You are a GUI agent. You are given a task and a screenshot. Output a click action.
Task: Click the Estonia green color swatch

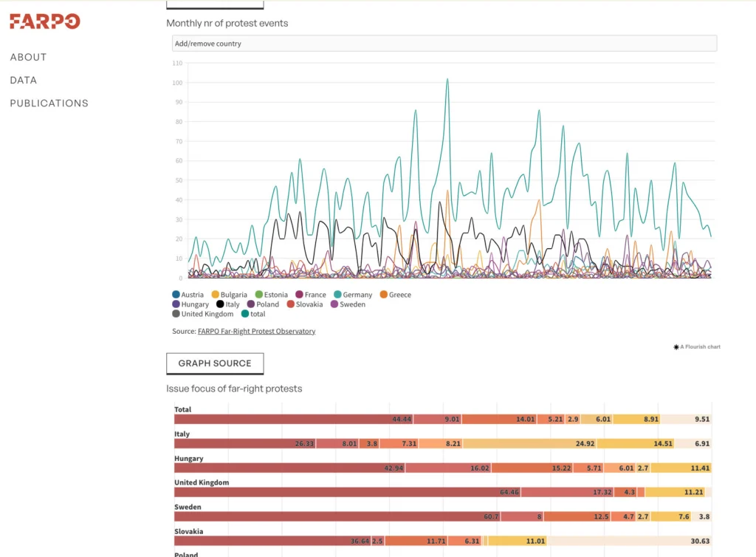[259, 295]
